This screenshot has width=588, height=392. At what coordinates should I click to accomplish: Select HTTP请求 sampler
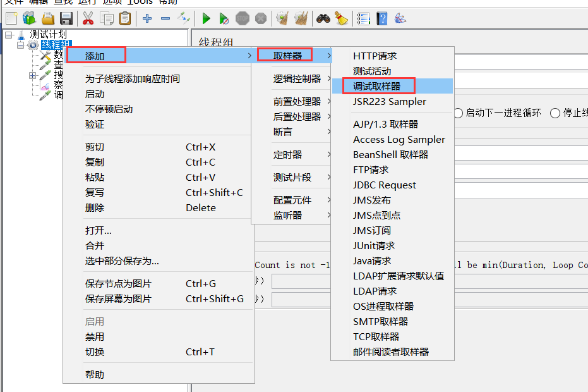[x=392, y=56]
